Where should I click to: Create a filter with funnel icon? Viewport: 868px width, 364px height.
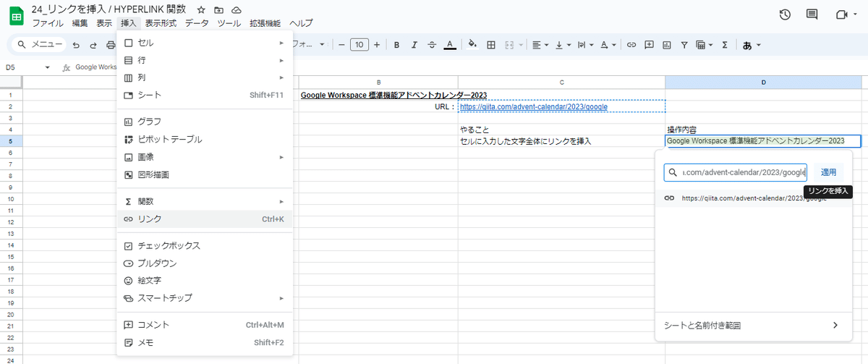[x=684, y=45]
